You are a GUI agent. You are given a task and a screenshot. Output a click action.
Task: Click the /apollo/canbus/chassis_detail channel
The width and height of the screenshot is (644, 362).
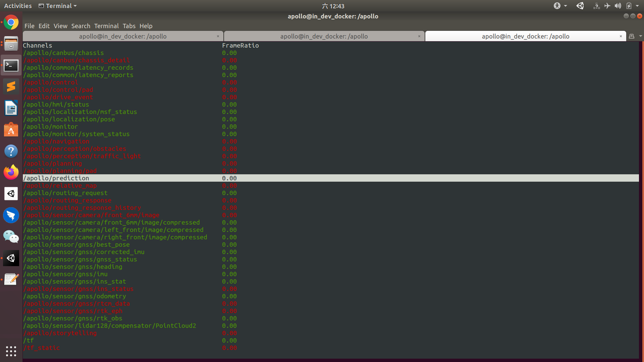pyautogui.click(x=76, y=60)
